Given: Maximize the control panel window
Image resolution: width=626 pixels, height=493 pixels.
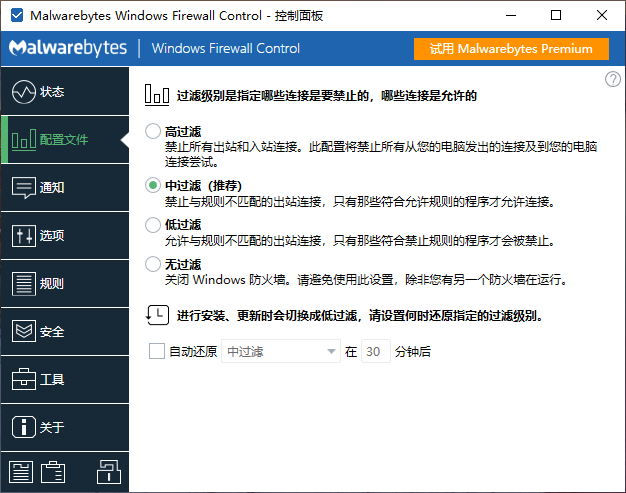Looking at the screenshot, I should [556, 16].
